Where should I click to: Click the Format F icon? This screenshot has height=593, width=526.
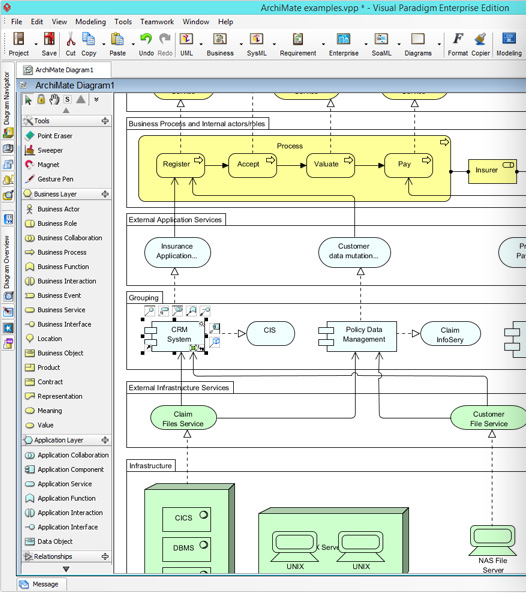click(x=458, y=39)
